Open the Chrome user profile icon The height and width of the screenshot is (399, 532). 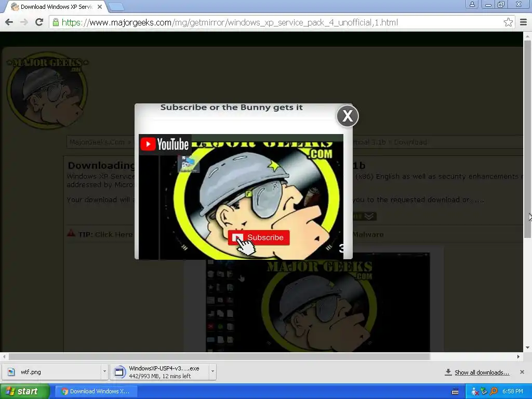pyautogui.click(x=472, y=5)
